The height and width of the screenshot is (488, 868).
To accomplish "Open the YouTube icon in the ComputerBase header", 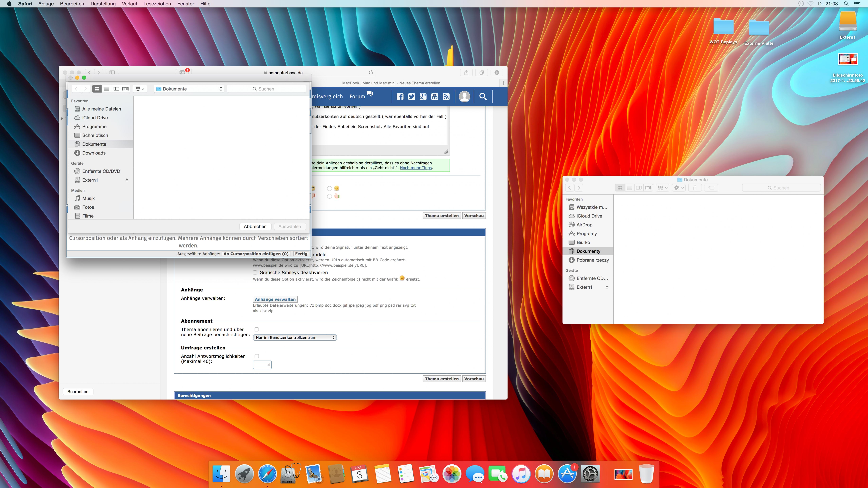I will (x=435, y=97).
